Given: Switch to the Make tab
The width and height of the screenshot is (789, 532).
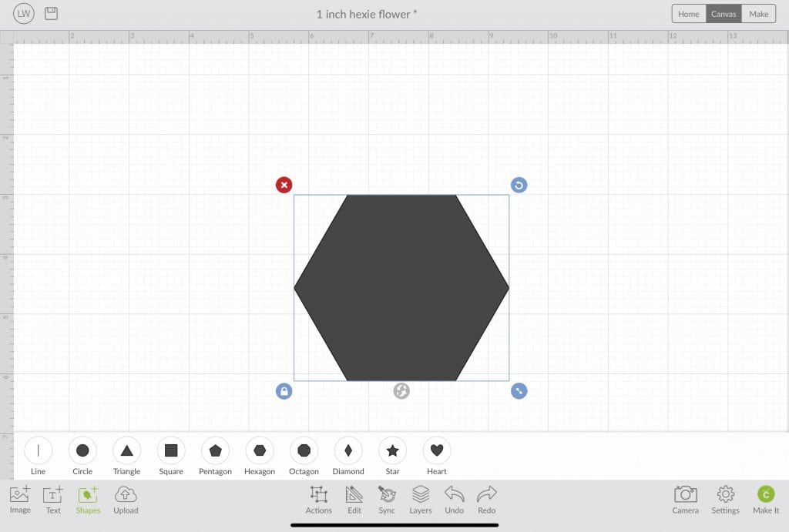Looking at the screenshot, I should pos(758,14).
